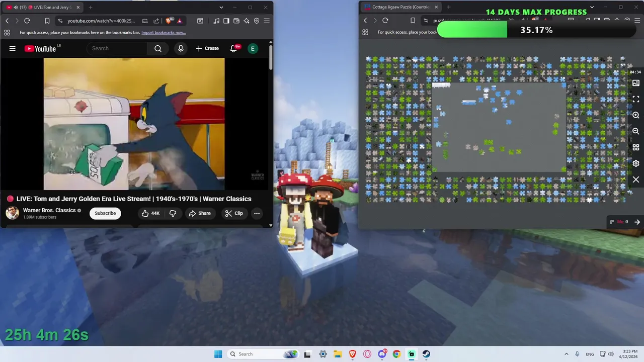
Task: Subscribe to Warner Bros. Classics
Action: [x=105, y=213]
